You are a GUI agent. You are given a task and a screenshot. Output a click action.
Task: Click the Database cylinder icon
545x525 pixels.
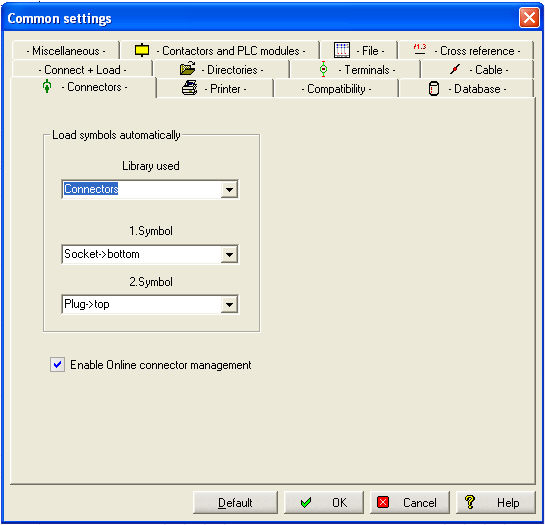[x=433, y=89]
